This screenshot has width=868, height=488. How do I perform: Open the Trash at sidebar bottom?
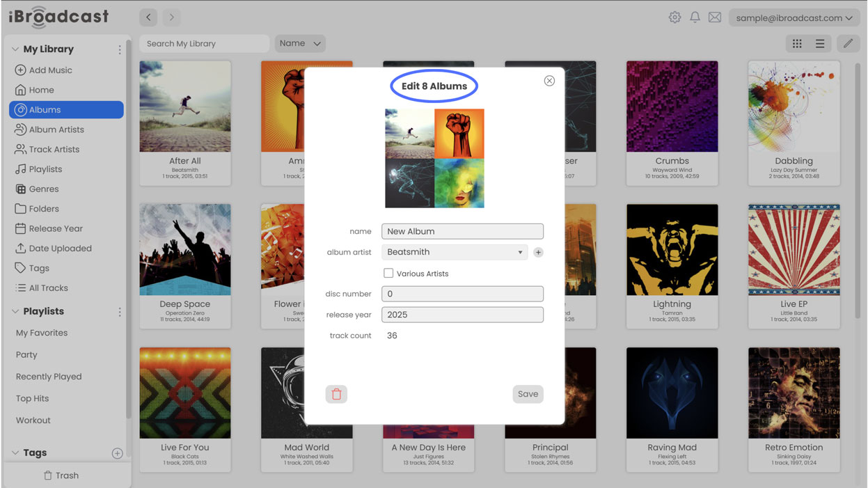coord(61,475)
